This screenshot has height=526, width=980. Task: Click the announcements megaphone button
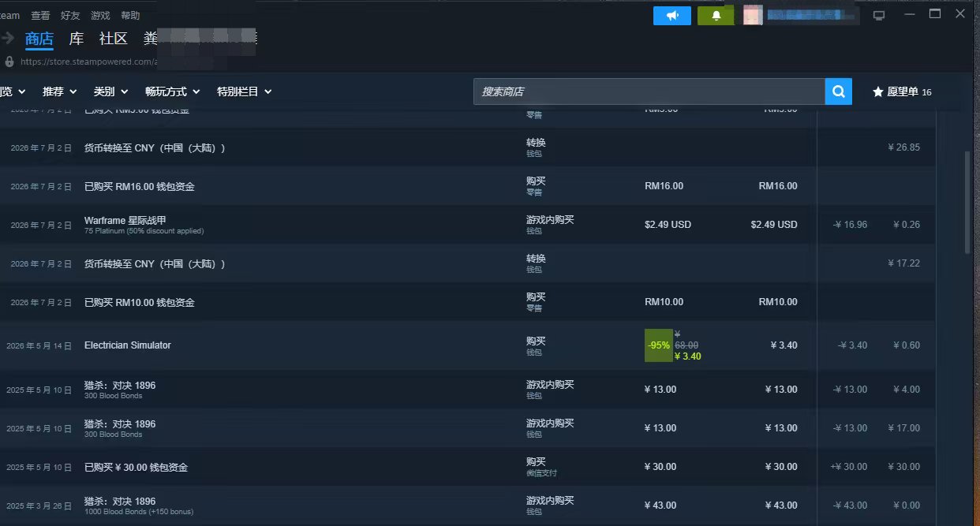tap(672, 16)
